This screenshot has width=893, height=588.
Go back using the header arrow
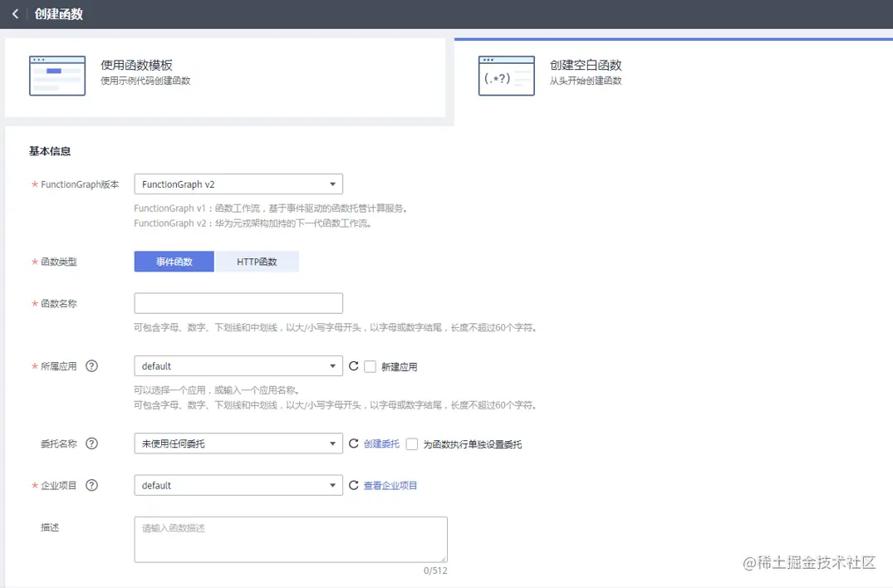(x=16, y=13)
